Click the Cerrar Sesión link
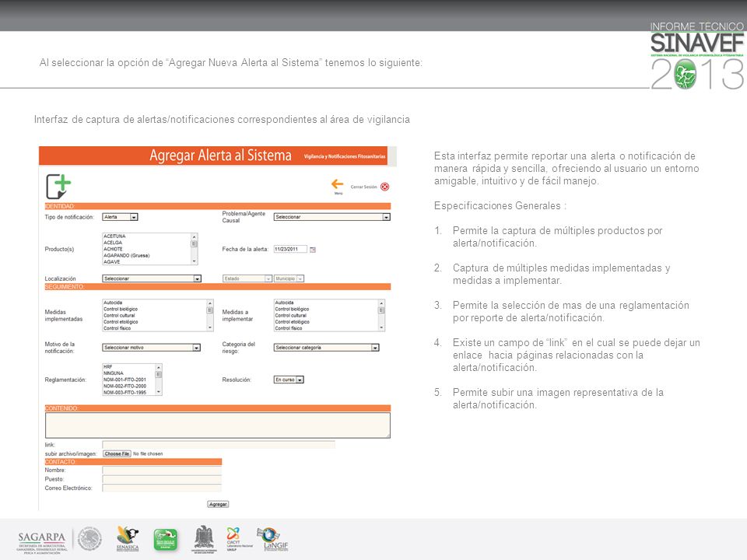 pos(363,187)
